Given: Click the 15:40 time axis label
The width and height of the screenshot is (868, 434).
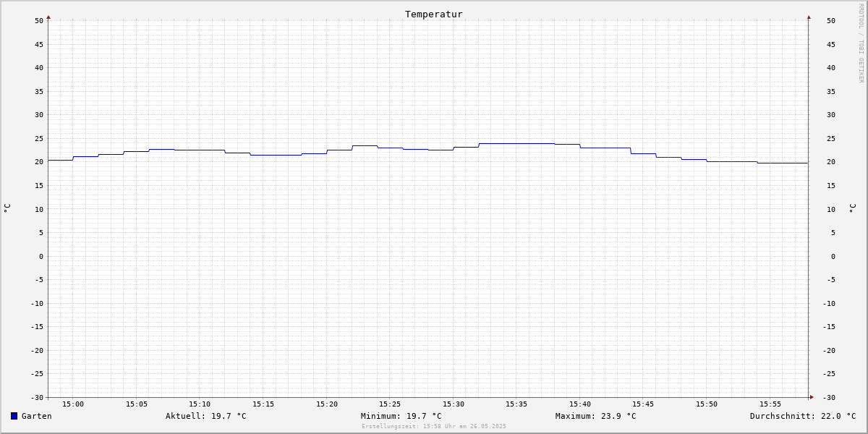Looking at the screenshot, I should (580, 404).
